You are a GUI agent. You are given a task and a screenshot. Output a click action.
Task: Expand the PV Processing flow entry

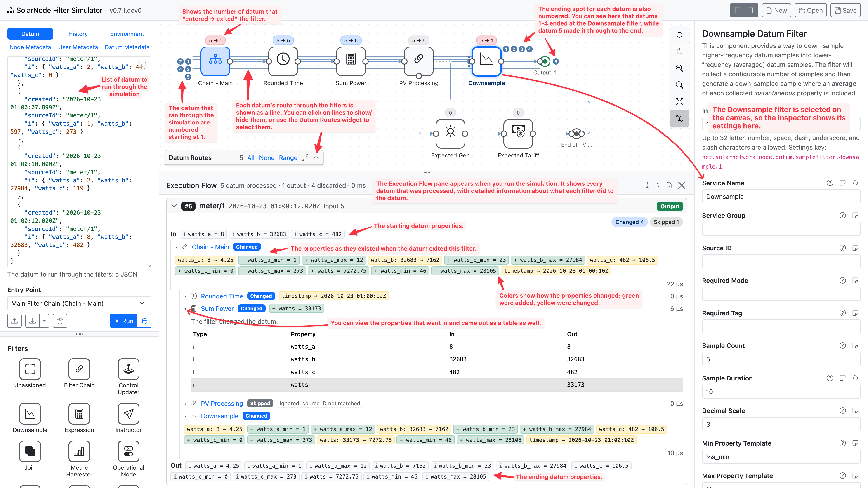(185, 404)
